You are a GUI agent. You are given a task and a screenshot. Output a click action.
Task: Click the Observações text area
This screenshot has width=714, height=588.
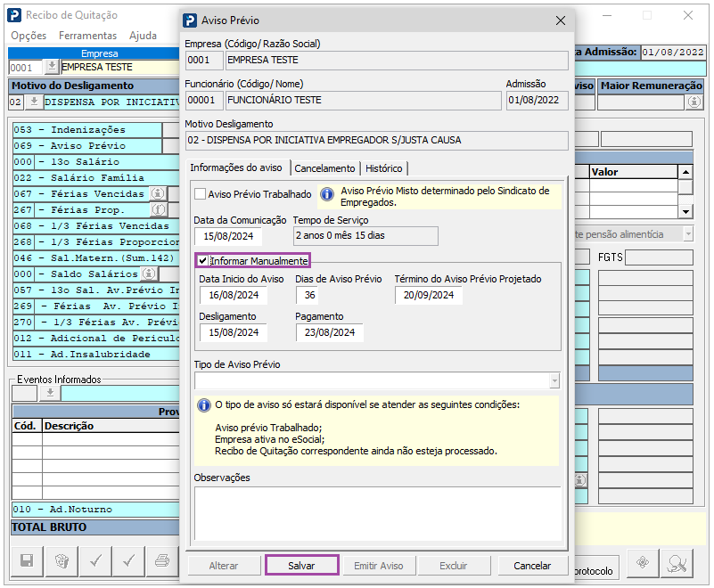pyautogui.click(x=378, y=514)
